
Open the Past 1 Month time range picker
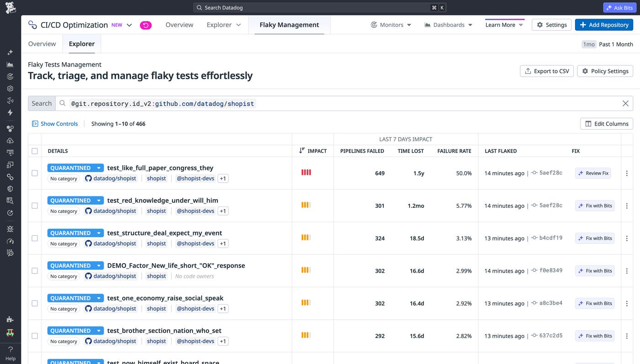pyautogui.click(x=607, y=44)
